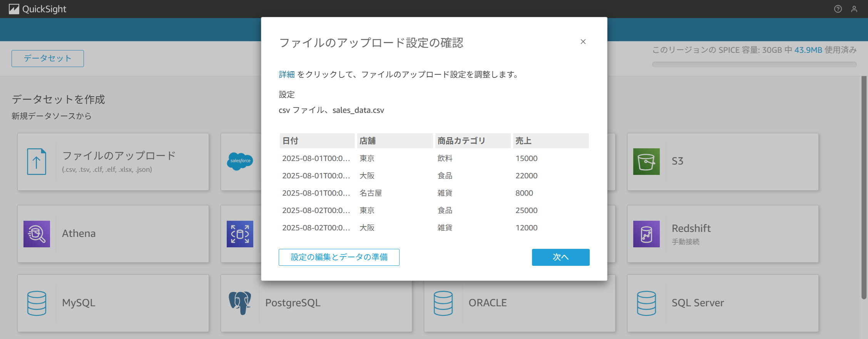
Task: Open the user account icon
Action: point(854,9)
